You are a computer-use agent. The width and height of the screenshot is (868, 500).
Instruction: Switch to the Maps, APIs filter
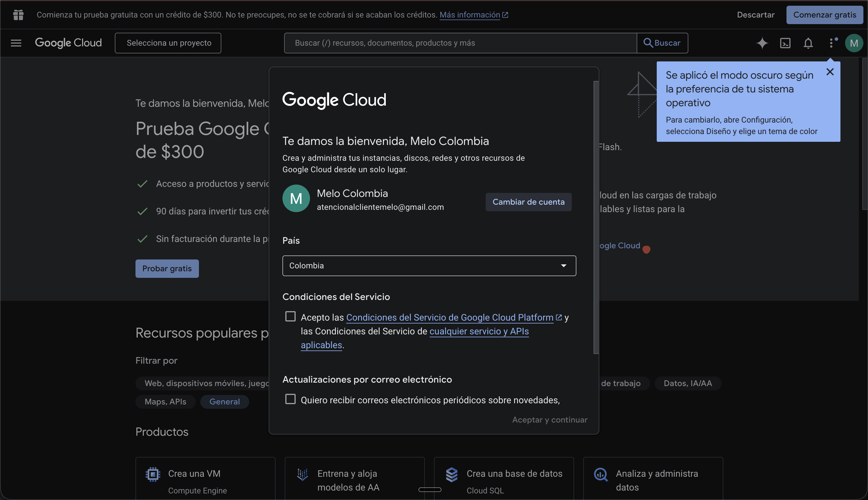pyautogui.click(x=165, y=402)
